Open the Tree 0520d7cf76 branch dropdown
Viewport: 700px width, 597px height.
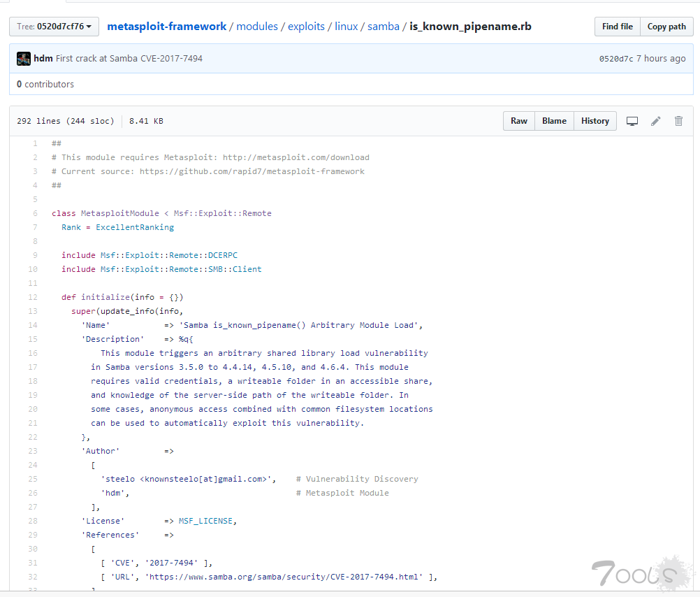(x=54, y=27)
